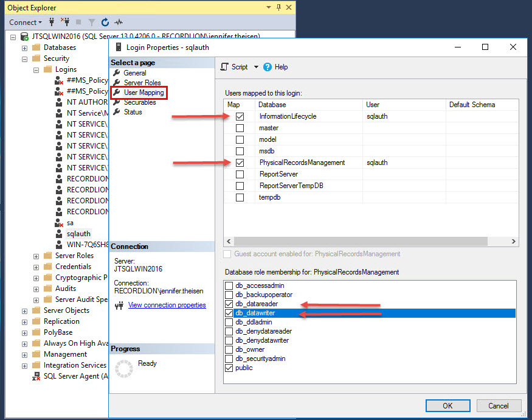Check the master database map checkbox
Image resolution: width=532 pixels, height=420 pixels.
click(x=240, y=128)
